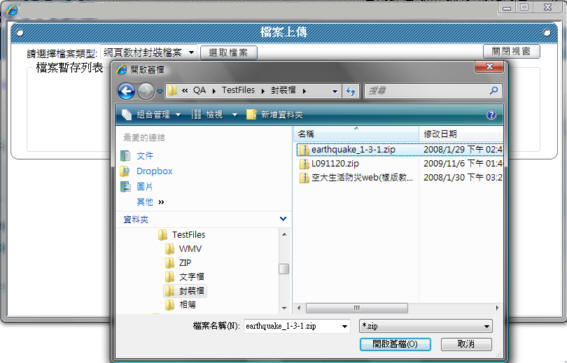Click 封裝檔 in the breadcrumb path
Image resolution: width=567 pixels, height=363 pixels.
pyautogui.click(x=284, y=90)
